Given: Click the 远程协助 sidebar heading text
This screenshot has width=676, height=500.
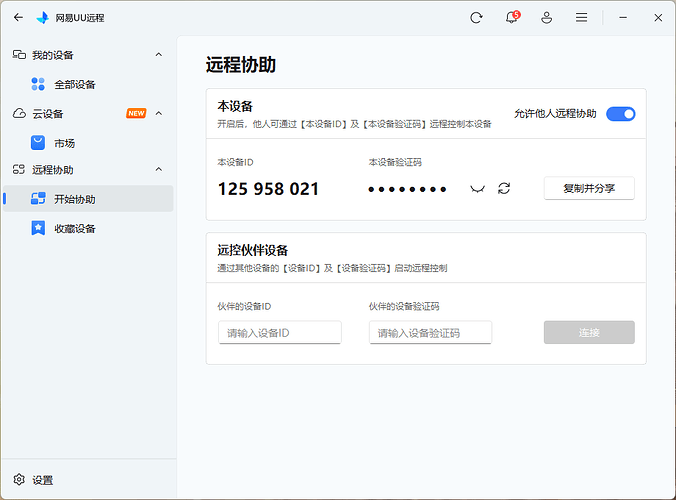Looking at the screenshot, I should [x=53, y=170].
